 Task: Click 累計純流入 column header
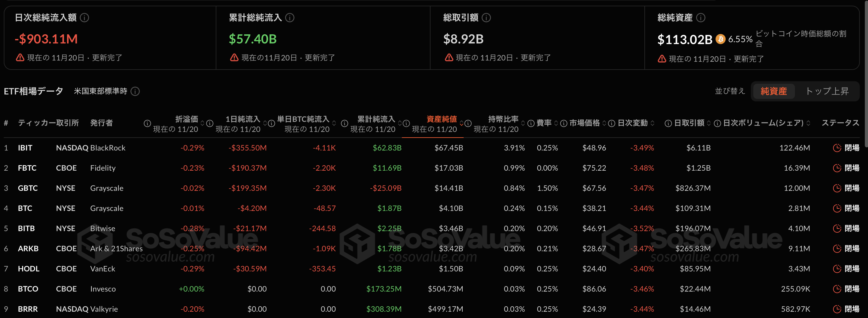pyautogui.click(x=376, y=119)
